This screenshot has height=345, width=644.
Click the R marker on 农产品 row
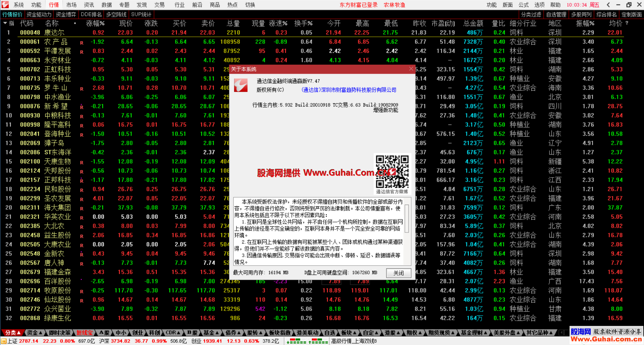tap(82, 43)
